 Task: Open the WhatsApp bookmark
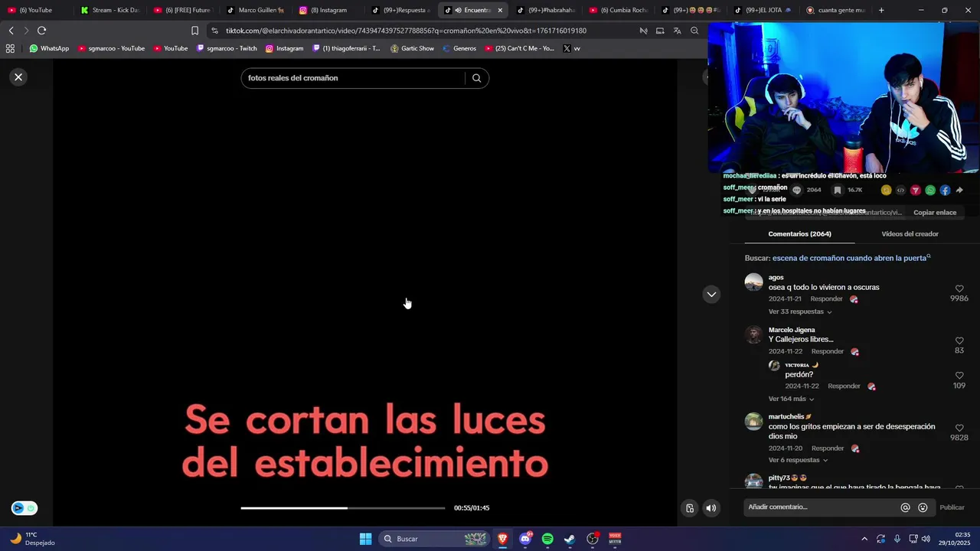click(49, 48)
